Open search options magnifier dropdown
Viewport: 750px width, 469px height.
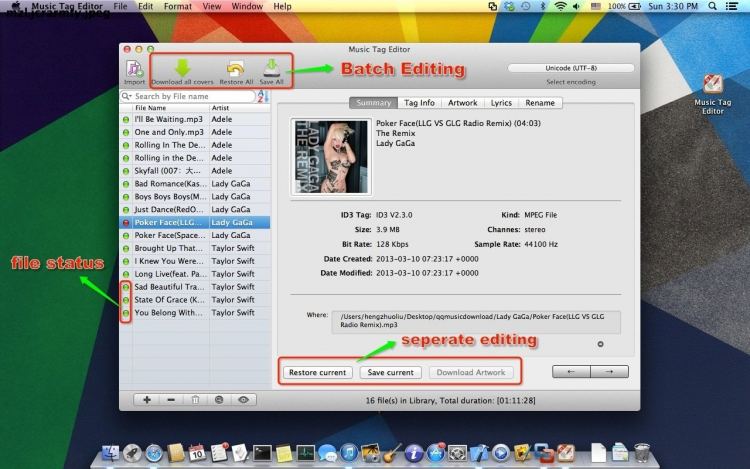127,96
